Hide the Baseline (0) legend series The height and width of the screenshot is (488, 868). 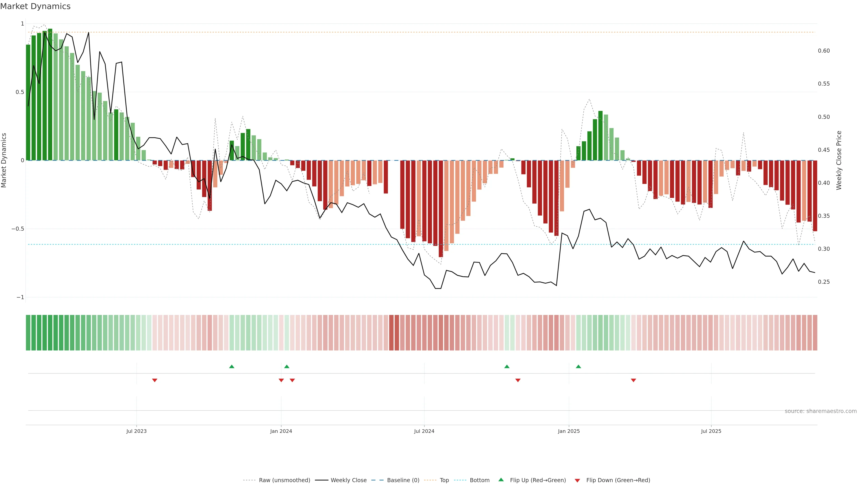click(x=403, y=480)
